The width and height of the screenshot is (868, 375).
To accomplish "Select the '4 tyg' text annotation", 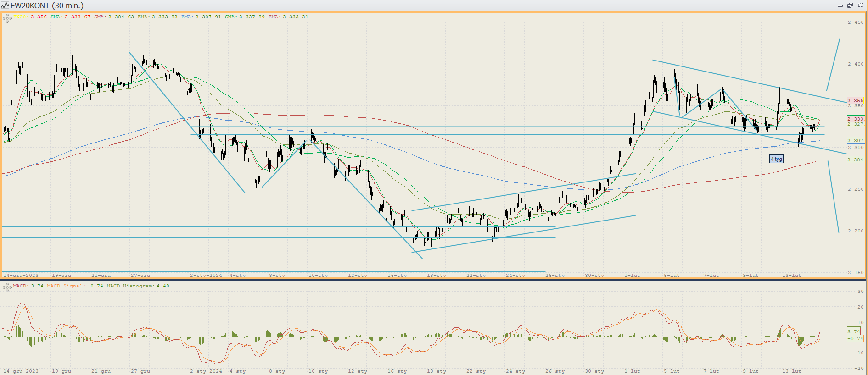I will pos(776,159).
